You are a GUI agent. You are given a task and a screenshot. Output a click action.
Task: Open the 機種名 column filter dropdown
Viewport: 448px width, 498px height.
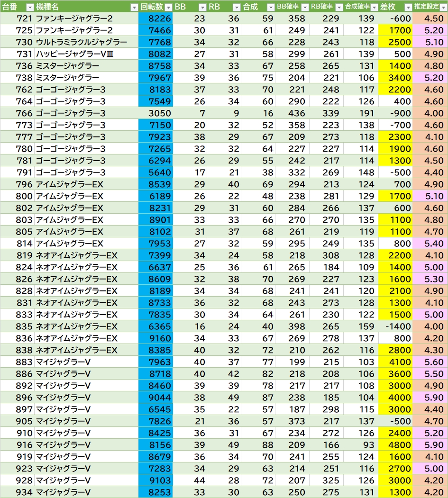[x=133, y=7]
